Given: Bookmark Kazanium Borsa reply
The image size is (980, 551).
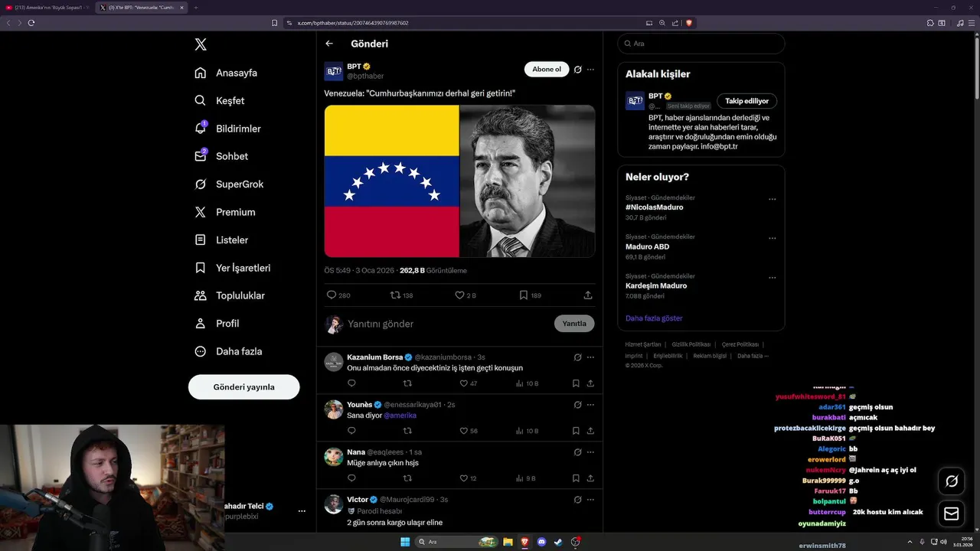Looking at the screenshot, I should [x=576, y=383].
